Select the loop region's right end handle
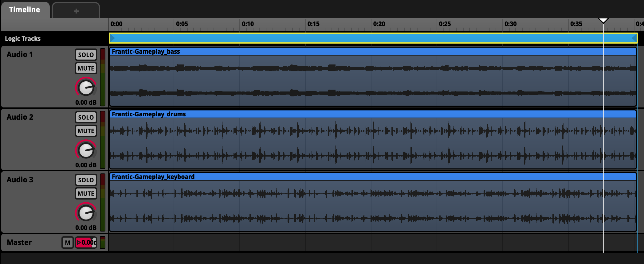The height and width of the screenshot is (264, 644). [634, 38]
